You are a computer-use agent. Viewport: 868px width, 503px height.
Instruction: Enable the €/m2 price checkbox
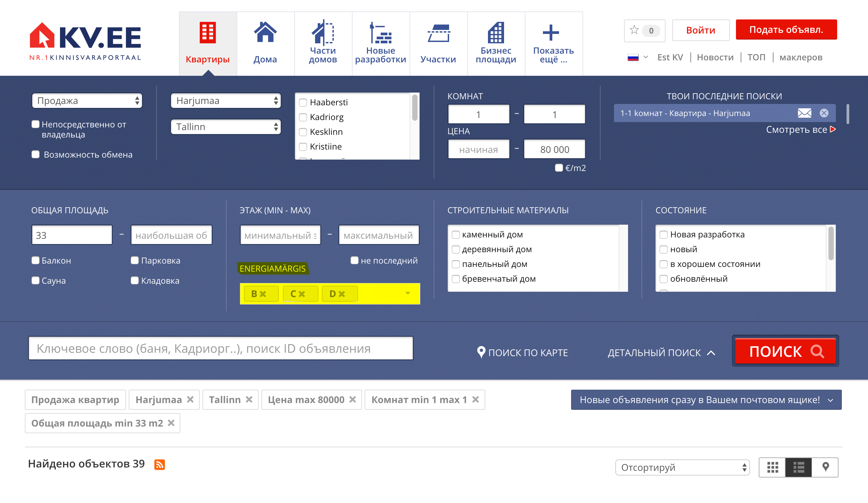559,168
